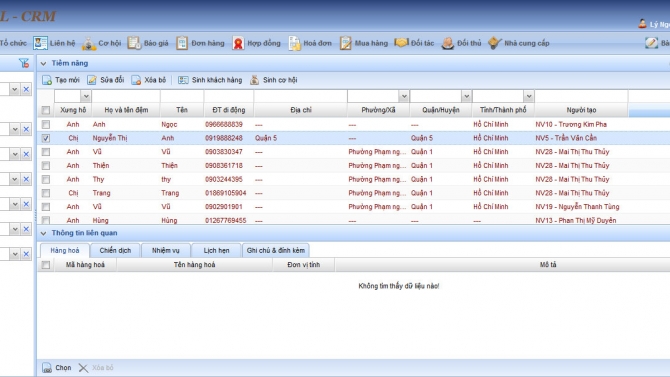Check the row with phone 0902901901
Screen dimensions: 670x377
point(46,206)
